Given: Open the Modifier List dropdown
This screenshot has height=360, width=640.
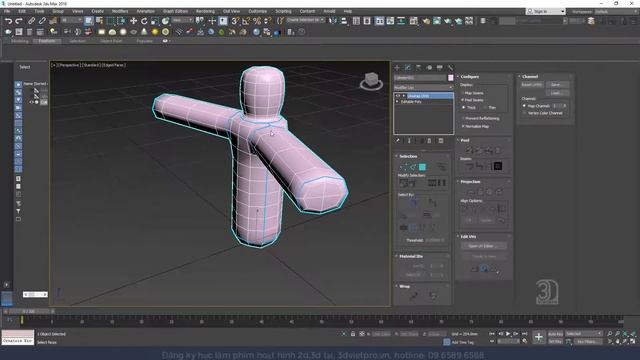Looking at the screenshot, I should 423,87.
